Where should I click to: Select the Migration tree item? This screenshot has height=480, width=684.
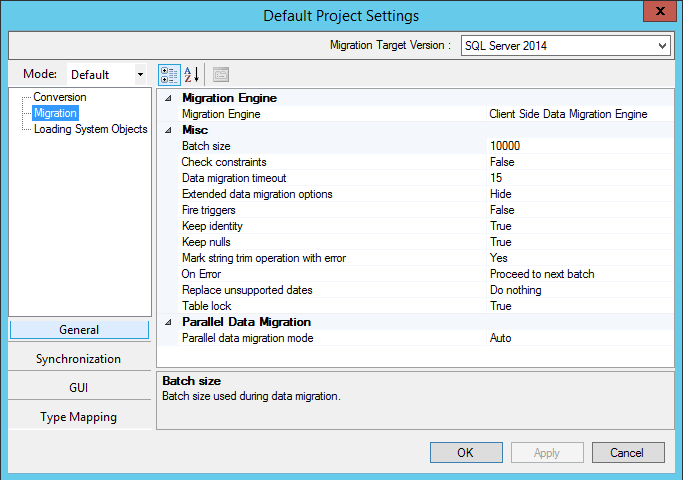coord(55,113)
